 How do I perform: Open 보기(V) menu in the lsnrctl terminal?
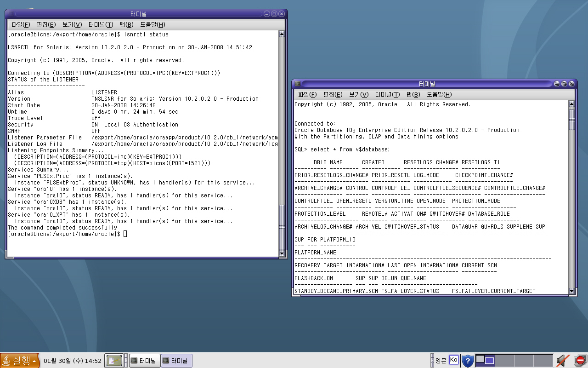[x=72, y=24]
